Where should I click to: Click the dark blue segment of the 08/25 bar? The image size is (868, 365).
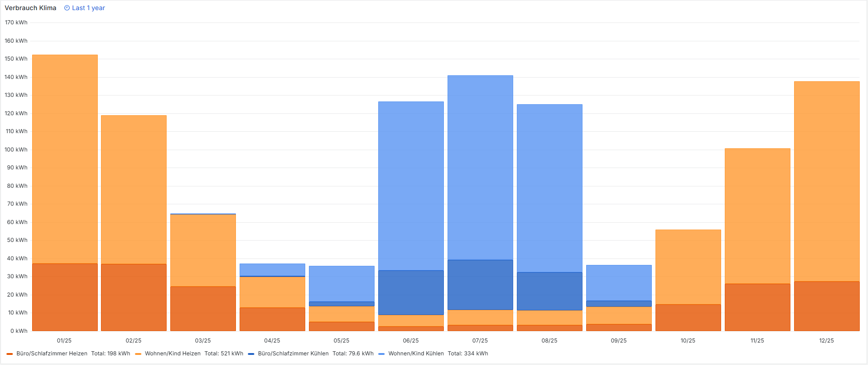coord(549,291)
